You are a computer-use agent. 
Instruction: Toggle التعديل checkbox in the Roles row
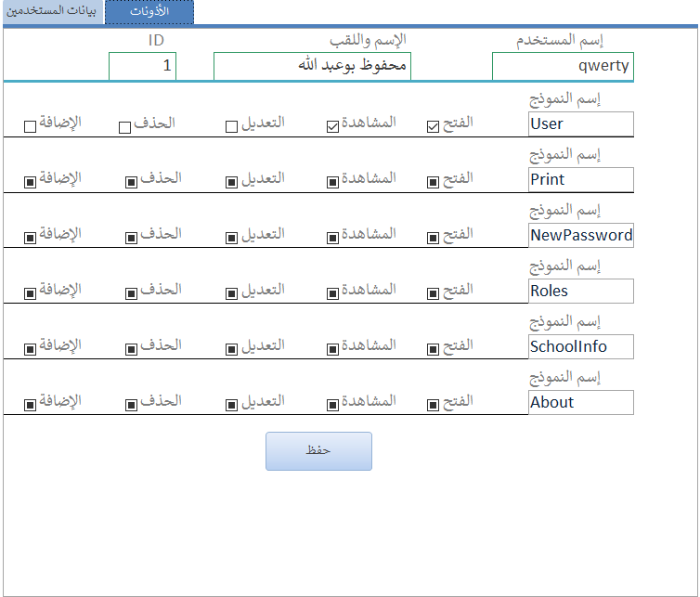point(232,293)
